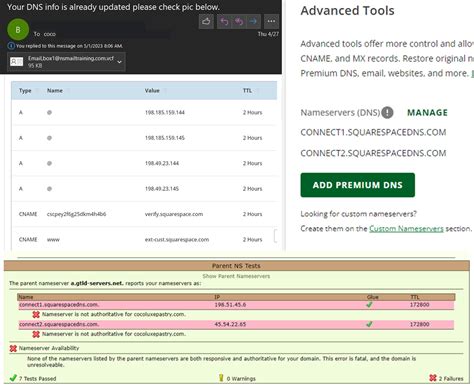Sort by the TTL column header

247,91
